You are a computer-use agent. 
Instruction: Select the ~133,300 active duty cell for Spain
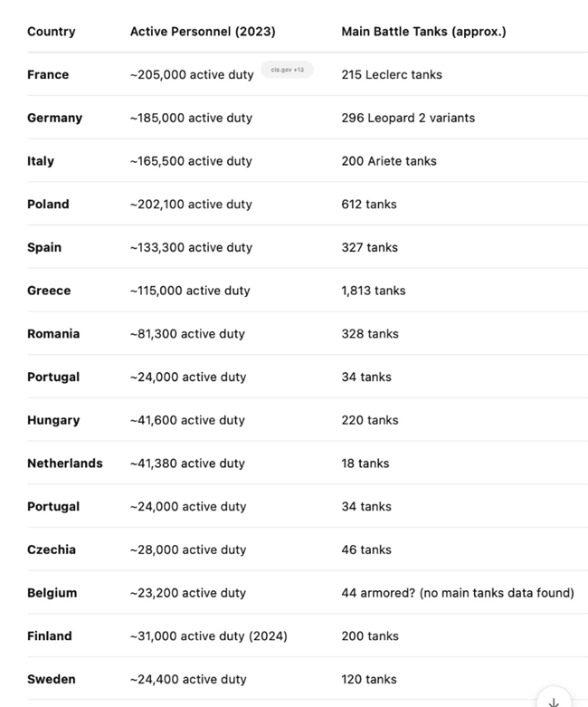click(191, 247)
